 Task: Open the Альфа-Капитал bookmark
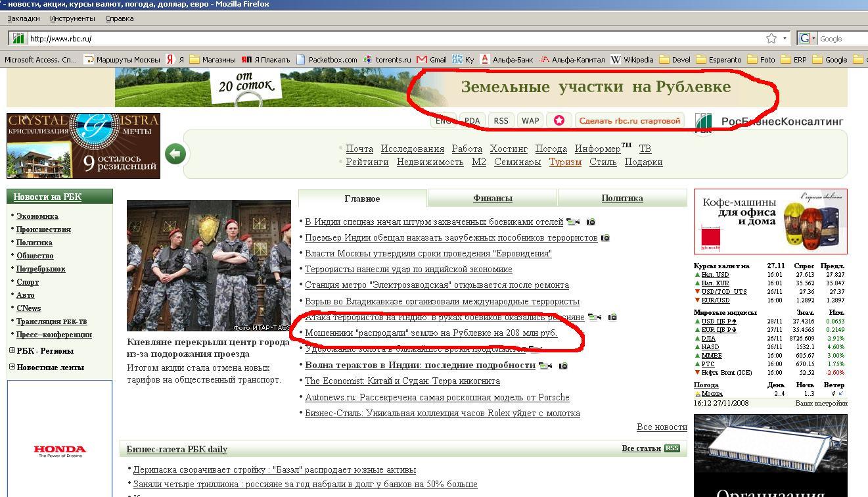click(x=572, y=59)
